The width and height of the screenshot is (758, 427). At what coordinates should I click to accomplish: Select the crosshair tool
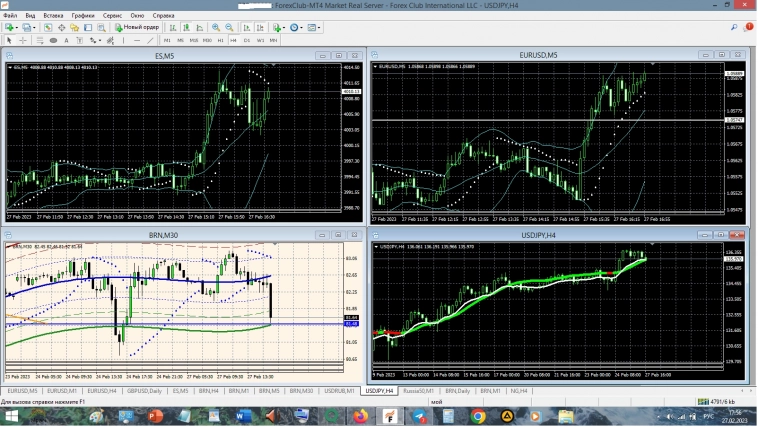(22, 41)
